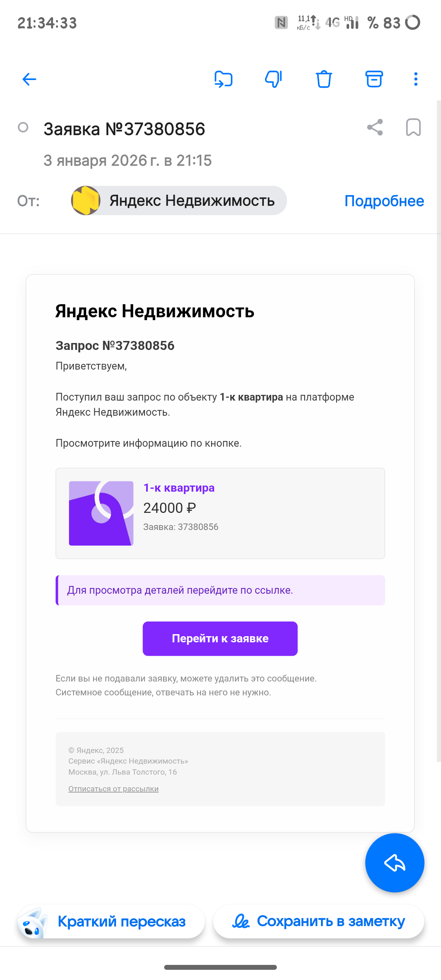Tap the blue reply floating button
The width and height of the screenshot is (441, 980).
[395, 863]
